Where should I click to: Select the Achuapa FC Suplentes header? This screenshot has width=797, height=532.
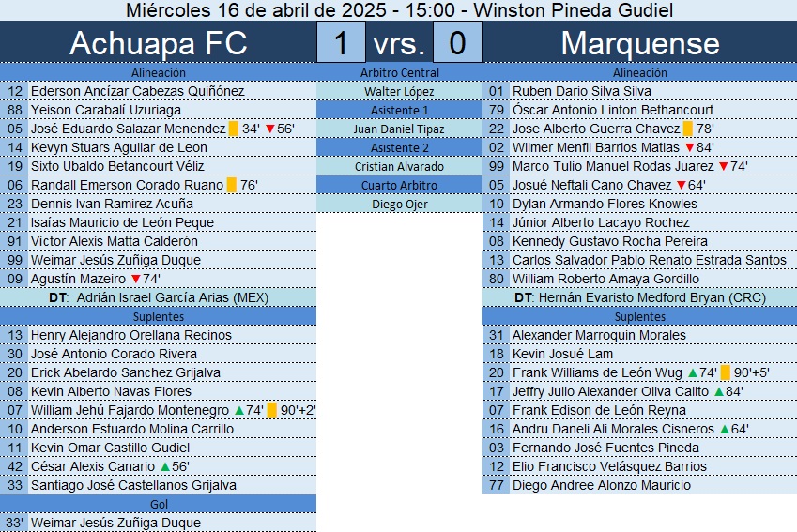pyautogui.click(x=158, y=316)
